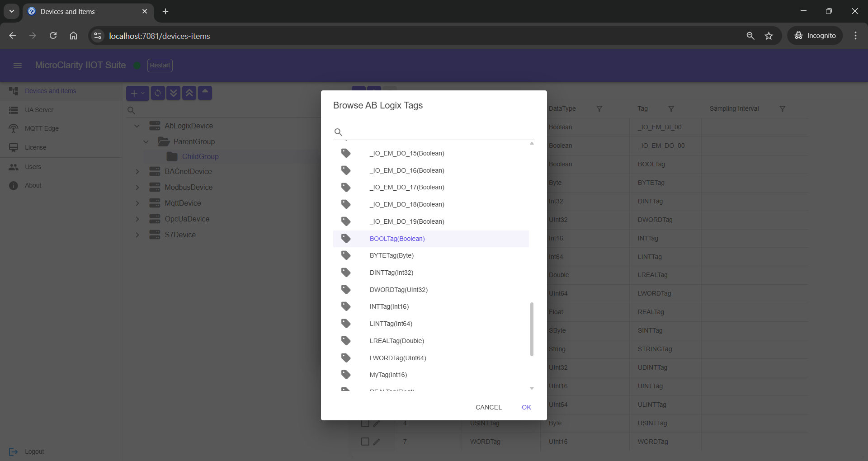Click the filter icon on Sampling Interval column
This screenshot has width=868, height=461.
click(783, 109)
